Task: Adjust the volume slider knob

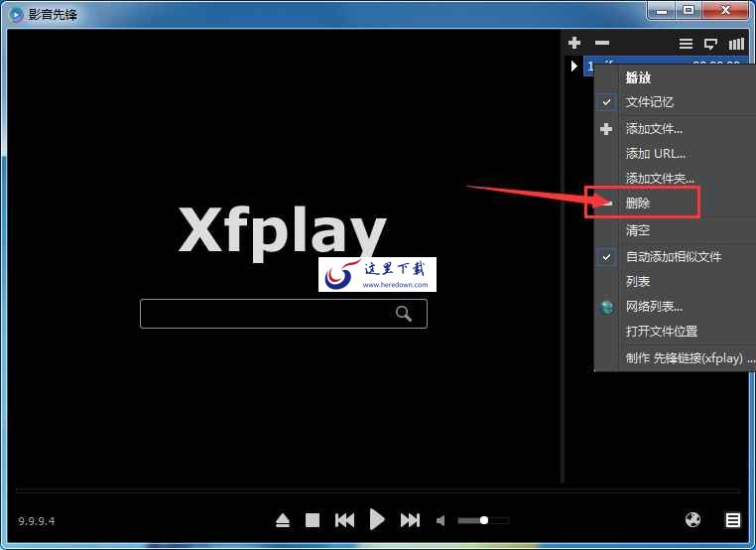Action: pyautogui.click(x=483, y=520)
